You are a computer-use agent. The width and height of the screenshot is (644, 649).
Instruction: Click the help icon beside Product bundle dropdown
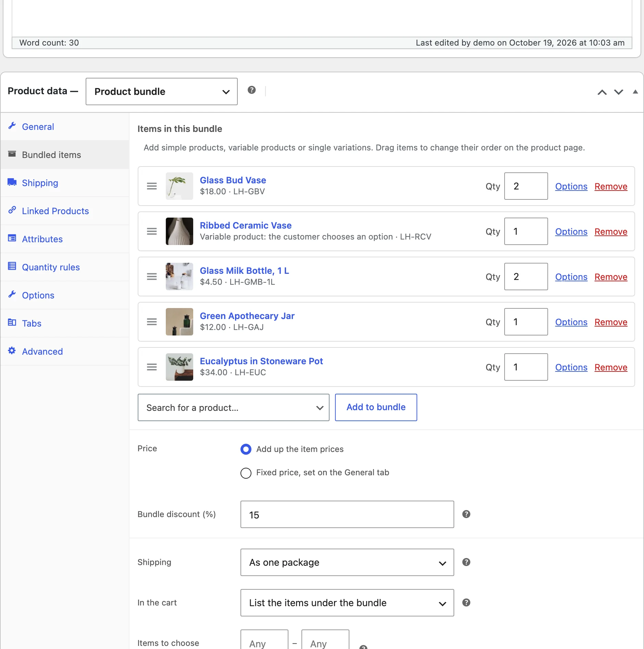252,90
